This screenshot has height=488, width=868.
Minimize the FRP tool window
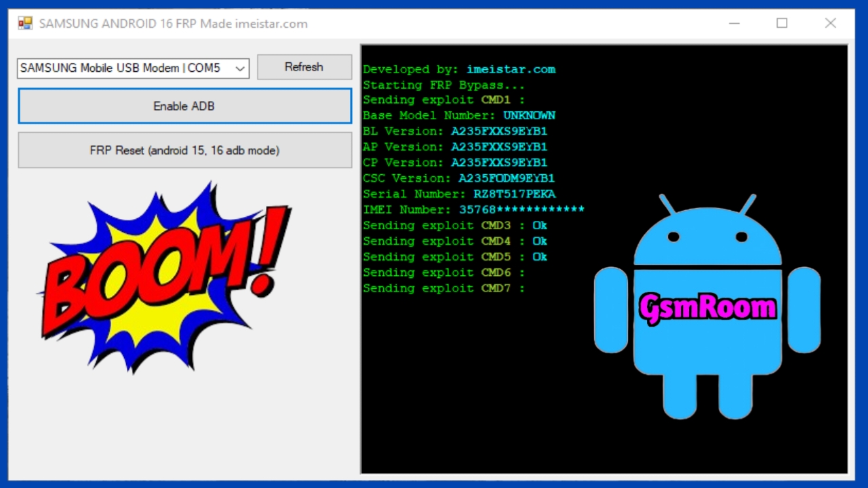pos(734,24)
